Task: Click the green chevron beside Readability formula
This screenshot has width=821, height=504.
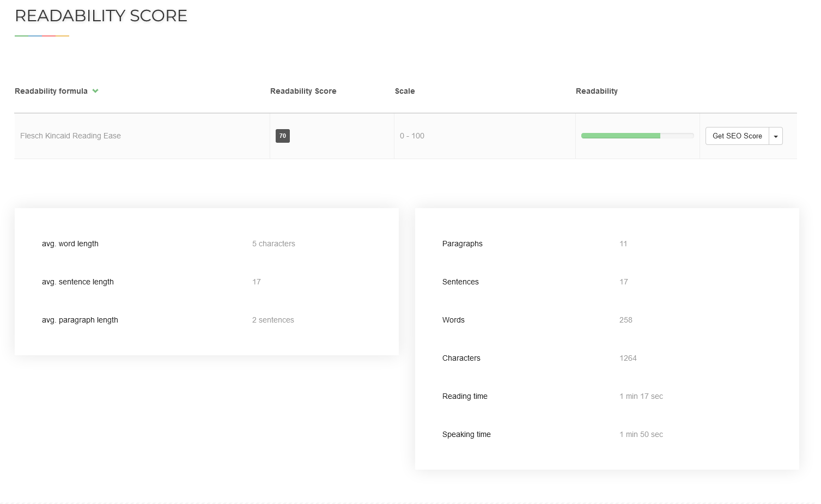Action: [95, 91]
